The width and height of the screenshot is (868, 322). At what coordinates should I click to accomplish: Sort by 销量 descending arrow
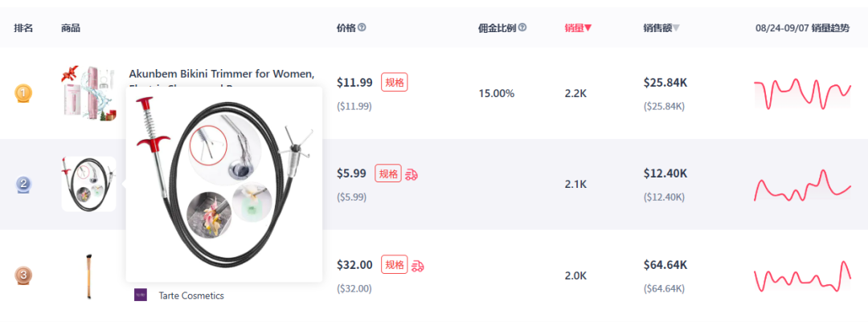point(588,27)
